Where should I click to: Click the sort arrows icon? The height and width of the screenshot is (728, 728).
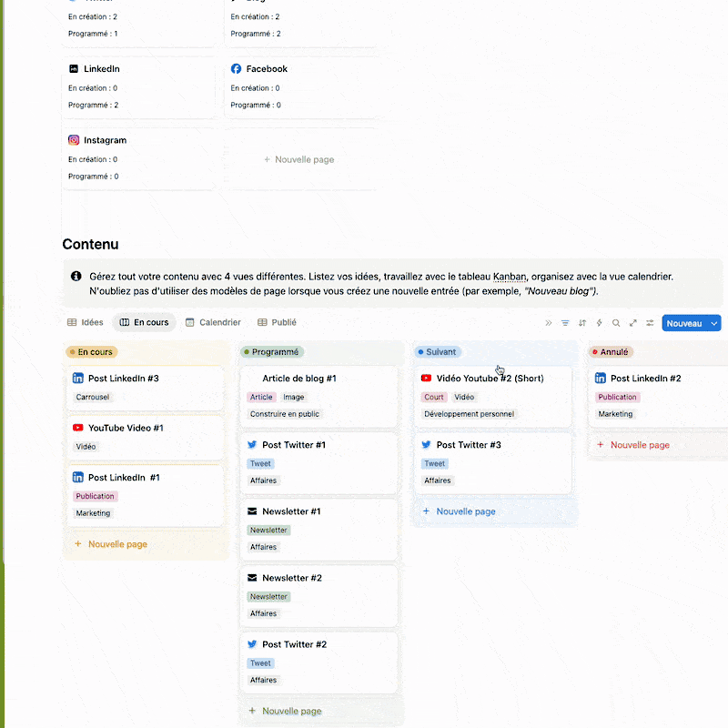point(582,323)
